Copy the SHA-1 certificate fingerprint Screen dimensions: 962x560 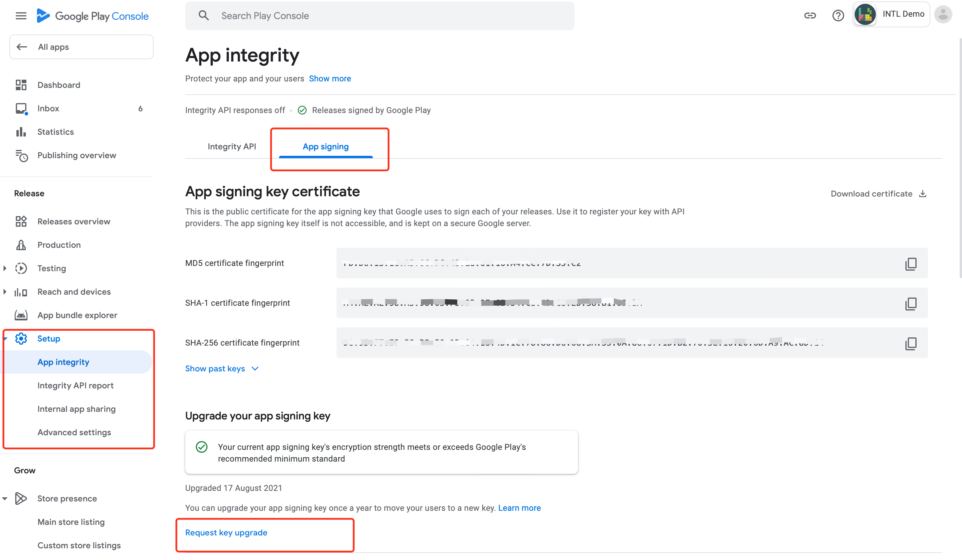tap(911, 303)
